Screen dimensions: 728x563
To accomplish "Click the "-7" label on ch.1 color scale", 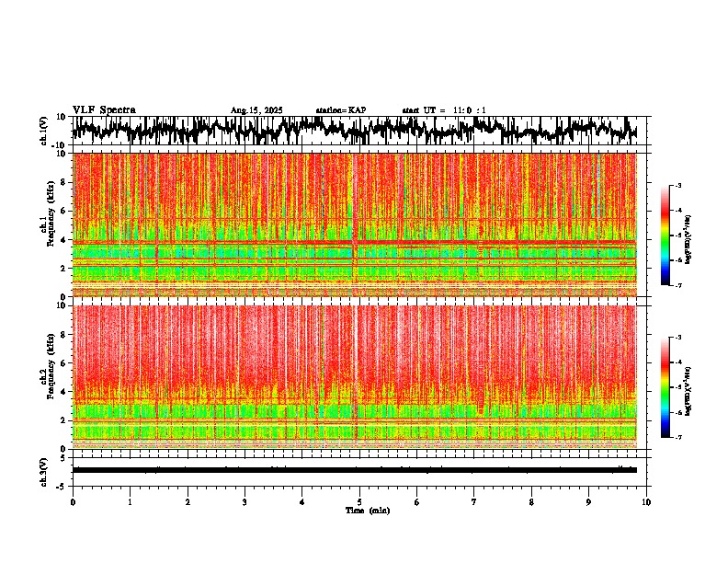I will pyautogui.click(x=678, y=285).
